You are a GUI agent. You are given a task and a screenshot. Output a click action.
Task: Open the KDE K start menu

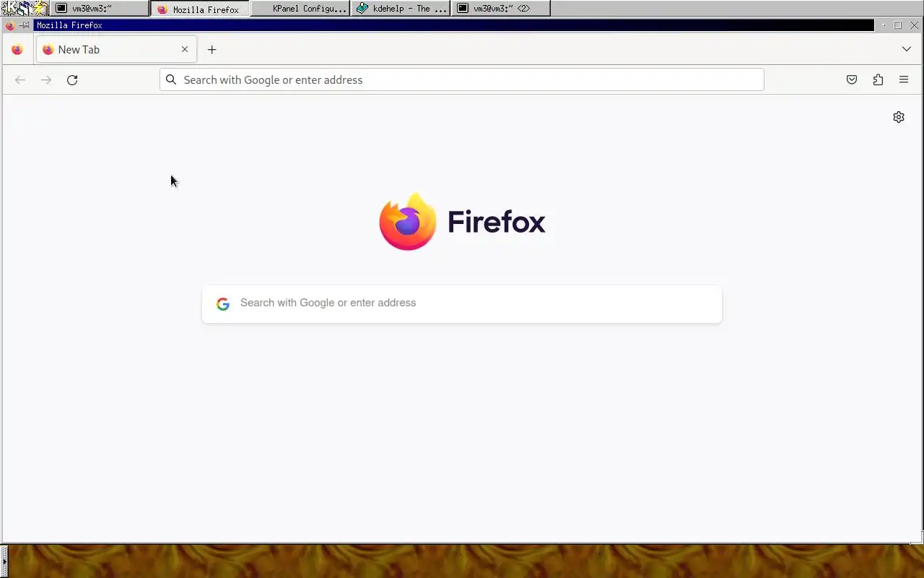point(10,8)
